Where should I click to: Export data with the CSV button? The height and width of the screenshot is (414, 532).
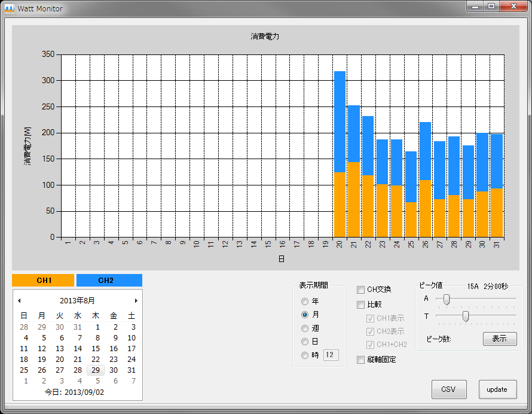(x=449, y=389)
